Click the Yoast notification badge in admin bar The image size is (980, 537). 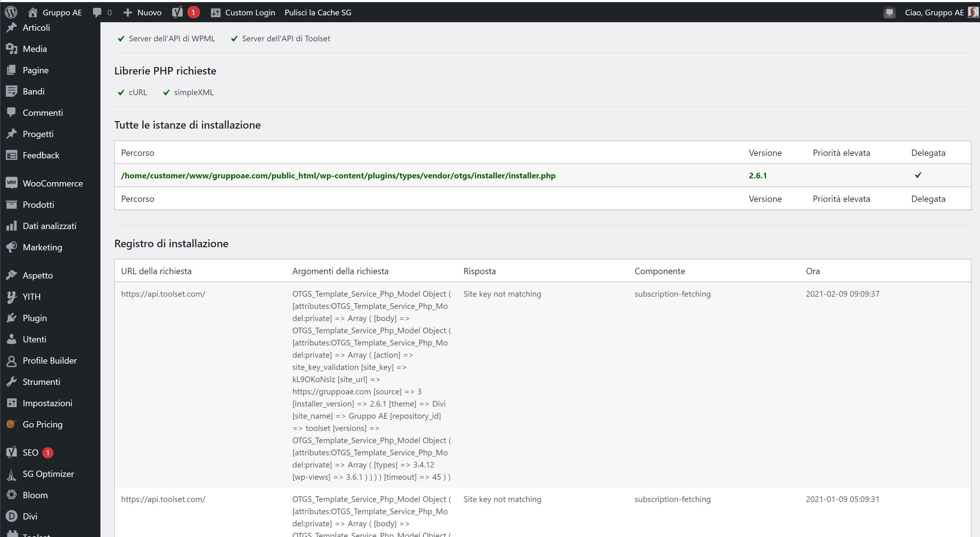[193, 13]
